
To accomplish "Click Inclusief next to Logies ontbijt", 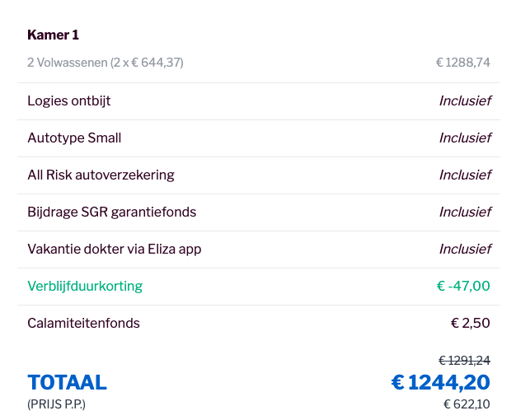I will (x=465, y=101).
